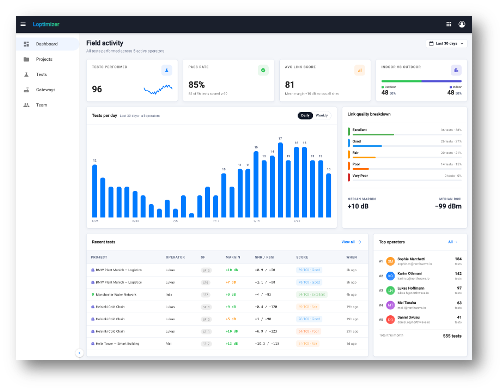Viewport: 503px width, 391px height.
Task: Open the Smart Building project row
Action: (x=227, y=344)
